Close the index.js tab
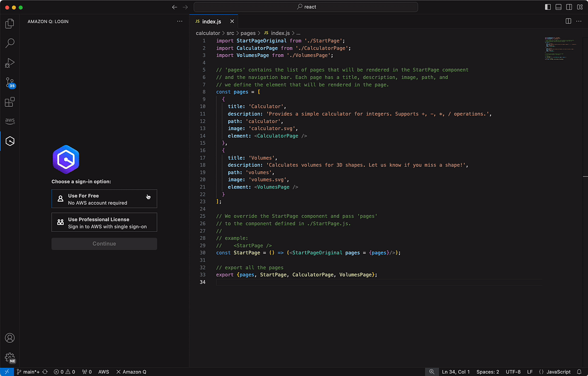The height and width of the screenshot is (376, 588). coord(232,21)
